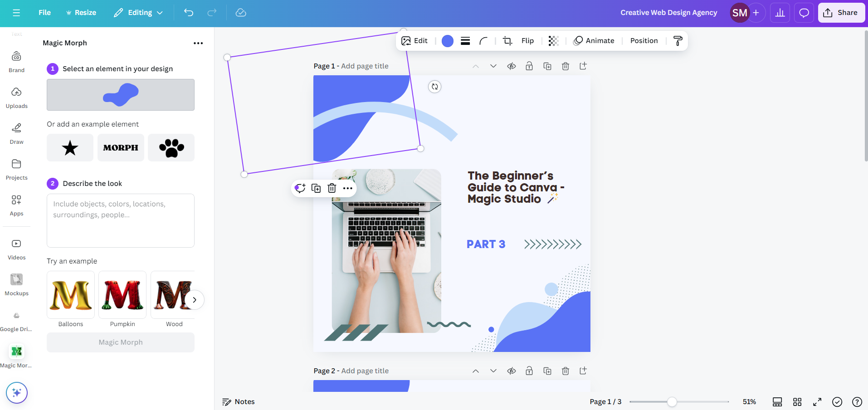Open the Mockups app in sidebar
Viewport: 868px width, 410px height.
pos(17,284)
